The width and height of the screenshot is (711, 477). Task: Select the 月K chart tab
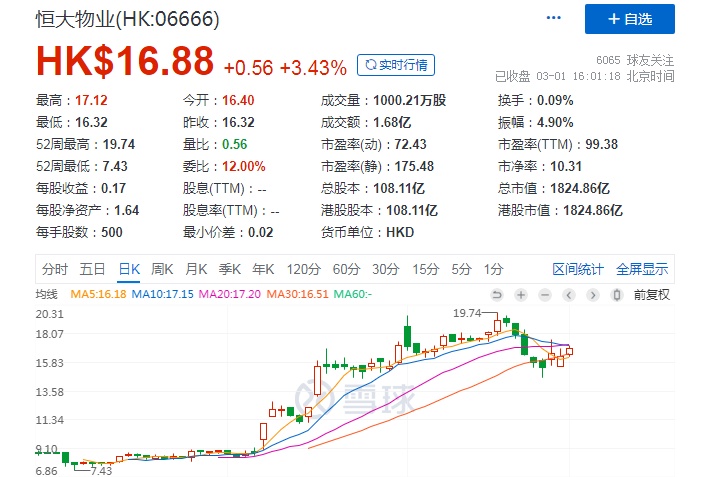click(196, 269)
